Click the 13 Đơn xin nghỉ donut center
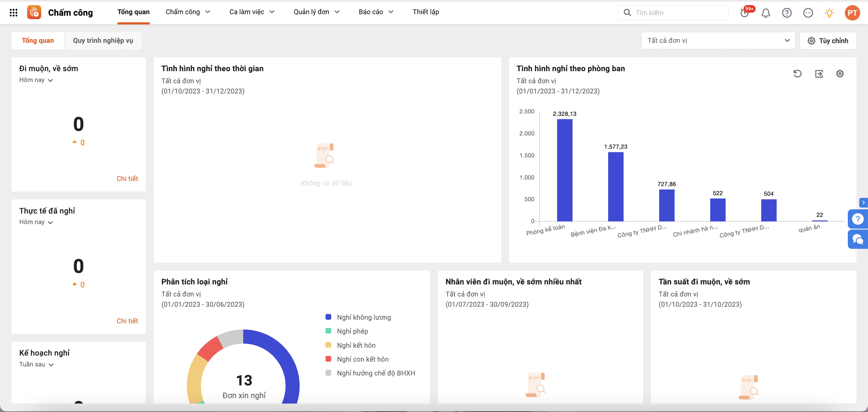Screen dimensions: 868x412 [x=244, y=386]
